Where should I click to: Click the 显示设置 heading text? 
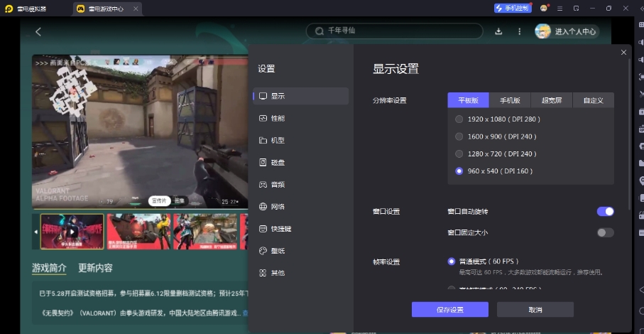coord(395,69)
